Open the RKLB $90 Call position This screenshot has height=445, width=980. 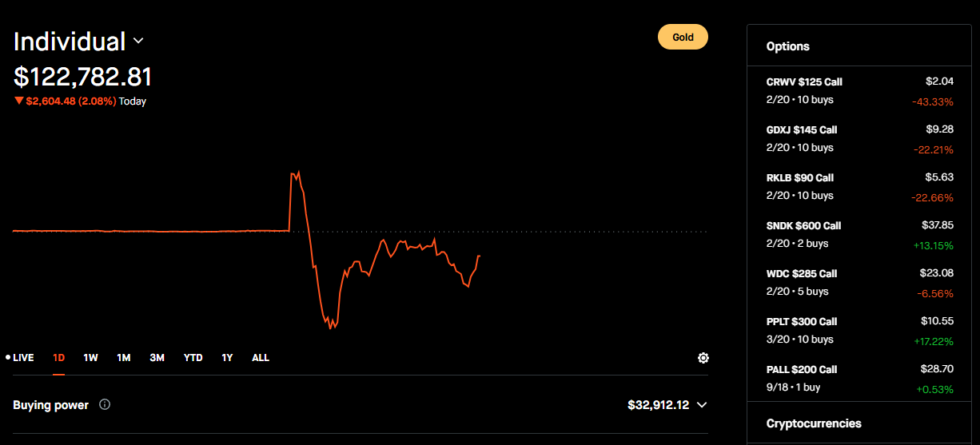click(859, 186)
